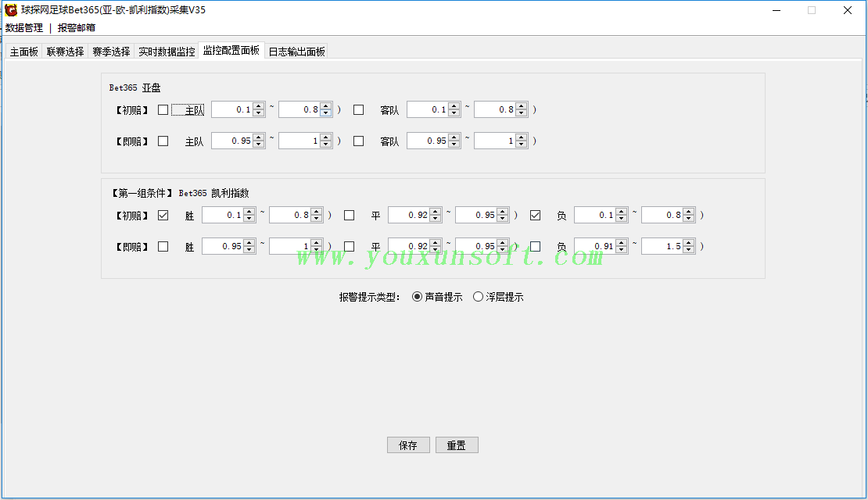Close the application window
The height and width of the screenshot is (500, 868).
848,10
